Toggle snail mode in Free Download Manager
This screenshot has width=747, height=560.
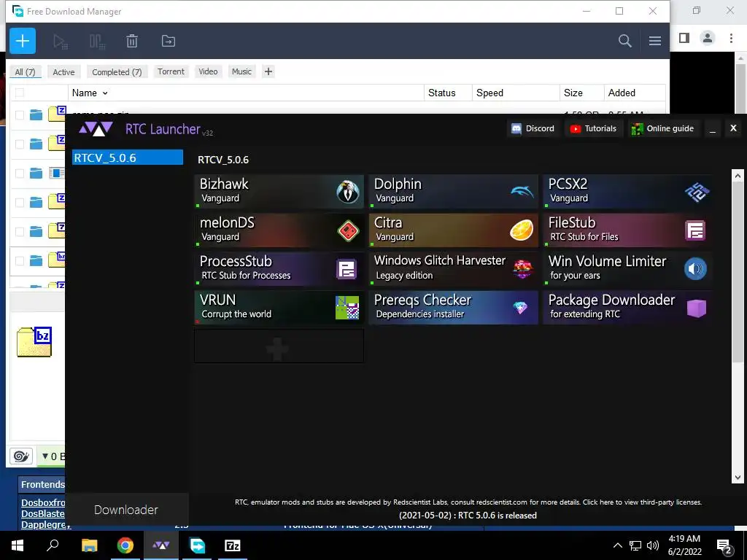[x=21, y=456]
